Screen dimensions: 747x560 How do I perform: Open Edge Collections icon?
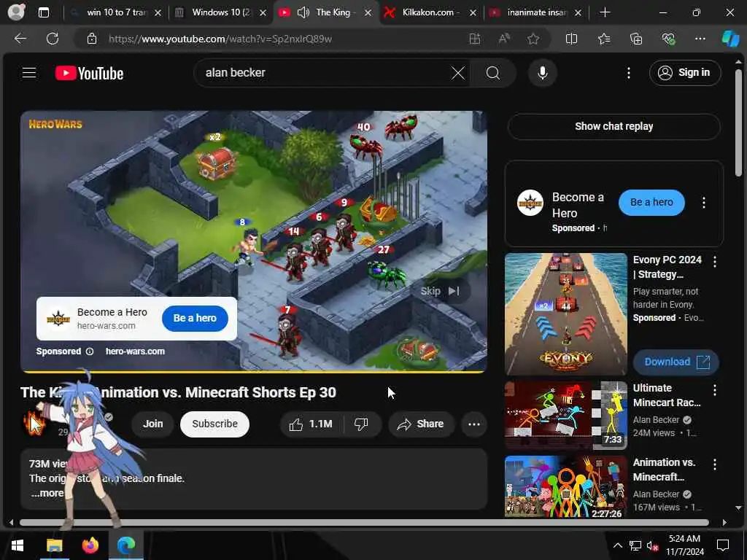click(x=636, y=39)
